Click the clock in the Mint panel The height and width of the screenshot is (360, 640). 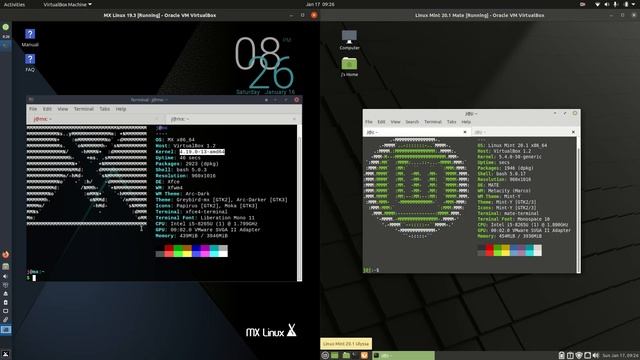(620, 356)
